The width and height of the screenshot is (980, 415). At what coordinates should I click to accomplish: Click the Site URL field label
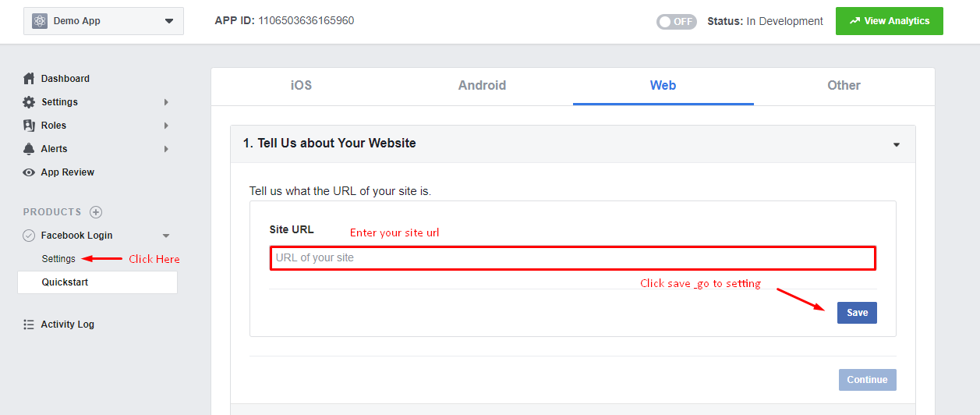click(292, 230)
